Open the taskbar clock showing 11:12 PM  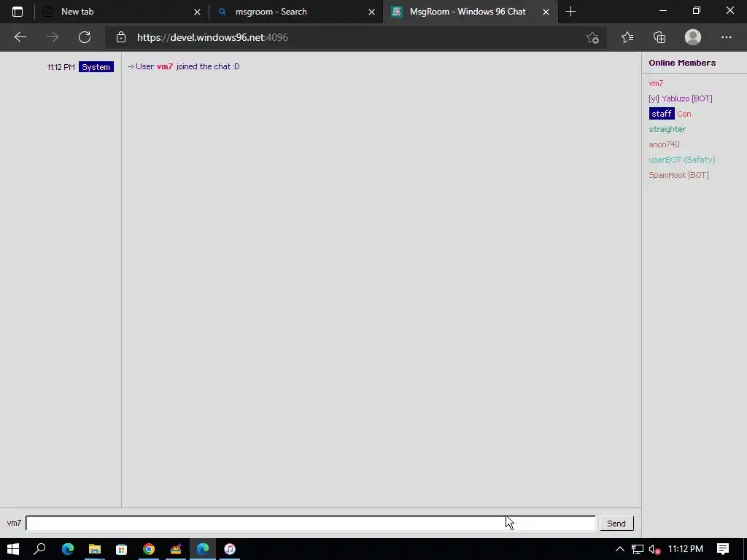(686, 549)
